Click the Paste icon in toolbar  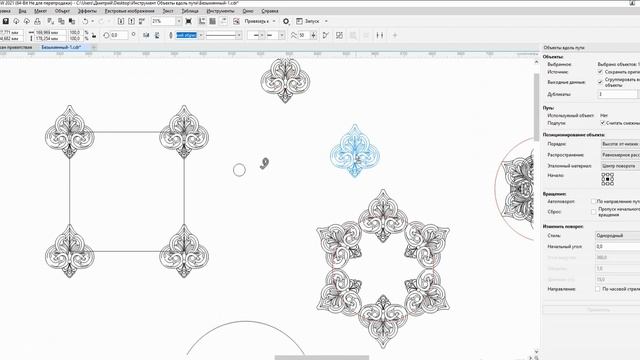pos(72,21)
